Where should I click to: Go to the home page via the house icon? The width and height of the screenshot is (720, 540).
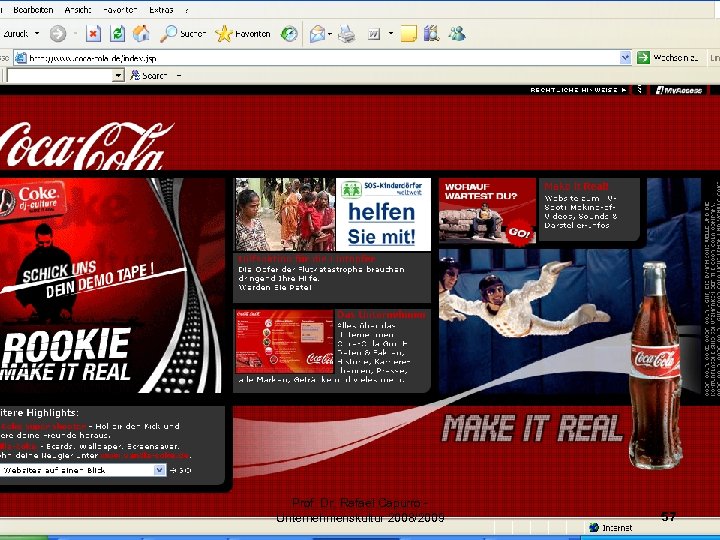coord(141,34)
